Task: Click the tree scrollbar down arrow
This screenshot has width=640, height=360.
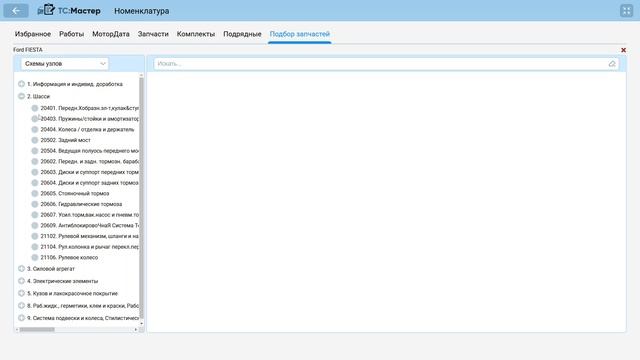Action: [x=142, y=323]
